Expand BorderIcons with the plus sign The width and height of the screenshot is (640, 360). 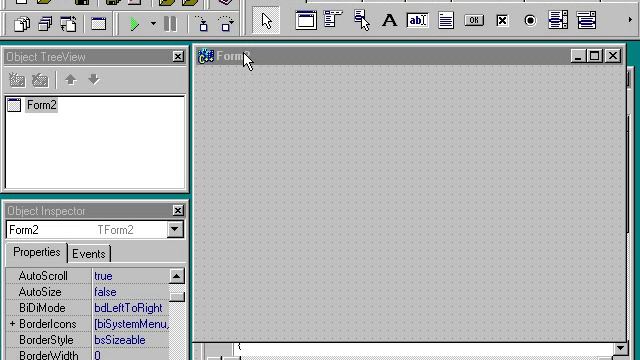point(12,324)
